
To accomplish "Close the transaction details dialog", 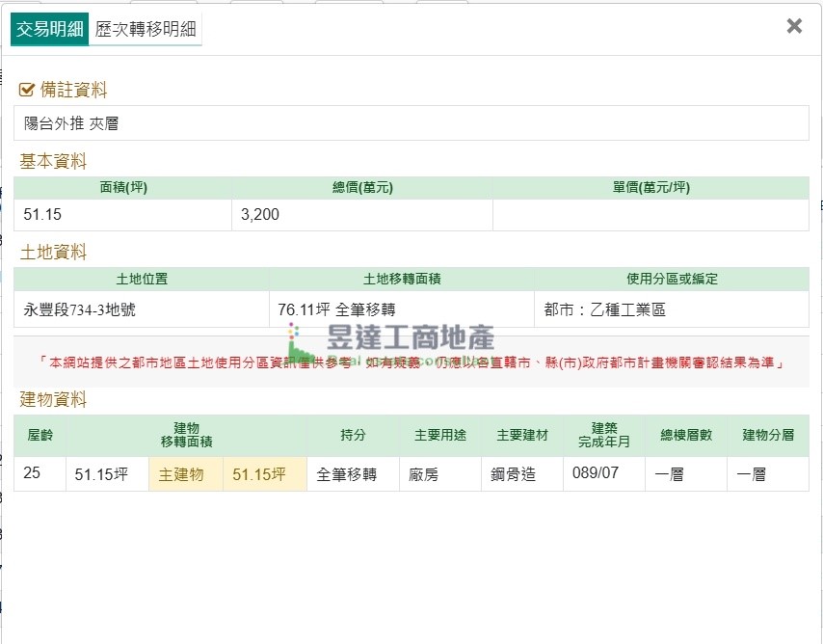I will (794, 26).
